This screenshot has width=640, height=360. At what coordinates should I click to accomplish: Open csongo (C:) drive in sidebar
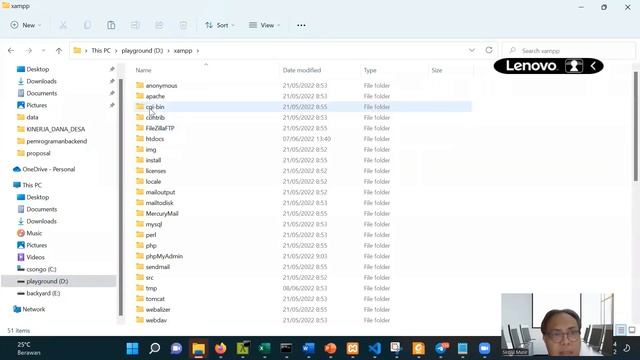pos(41,269)
